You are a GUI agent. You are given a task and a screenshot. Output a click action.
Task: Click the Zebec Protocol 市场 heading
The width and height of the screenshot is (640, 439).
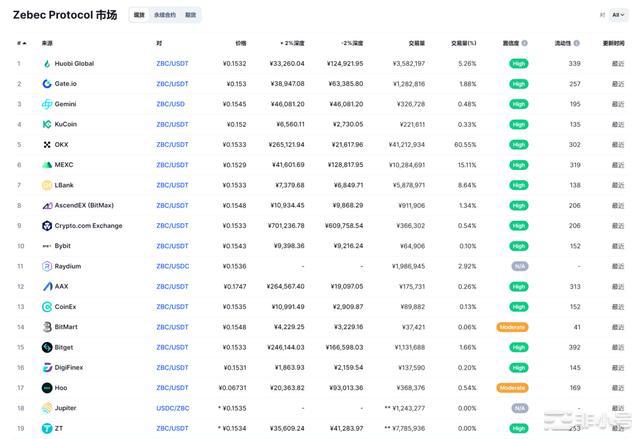coord(65,15)
